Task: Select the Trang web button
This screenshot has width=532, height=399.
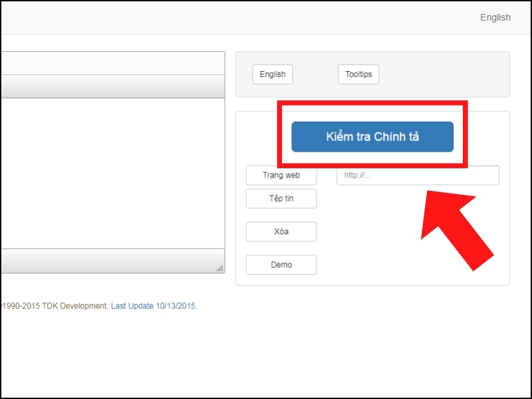Action: click(x=281, y=176)
